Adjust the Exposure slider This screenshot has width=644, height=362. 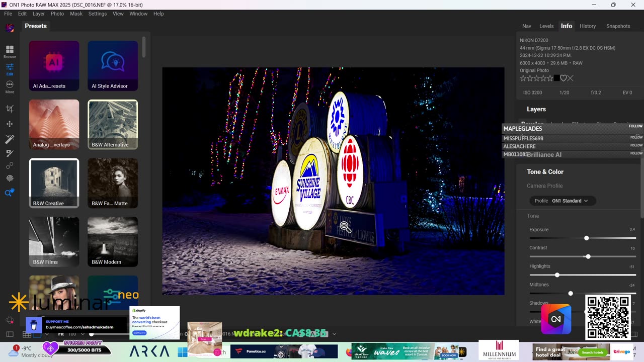pyautogui.click(x=586, y=238)
